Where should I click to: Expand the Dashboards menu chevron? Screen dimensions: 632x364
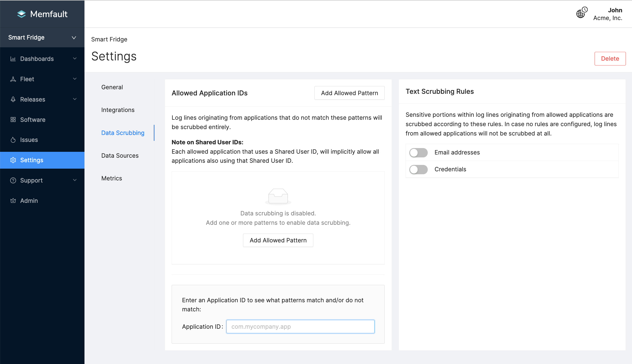coord(75,59)
